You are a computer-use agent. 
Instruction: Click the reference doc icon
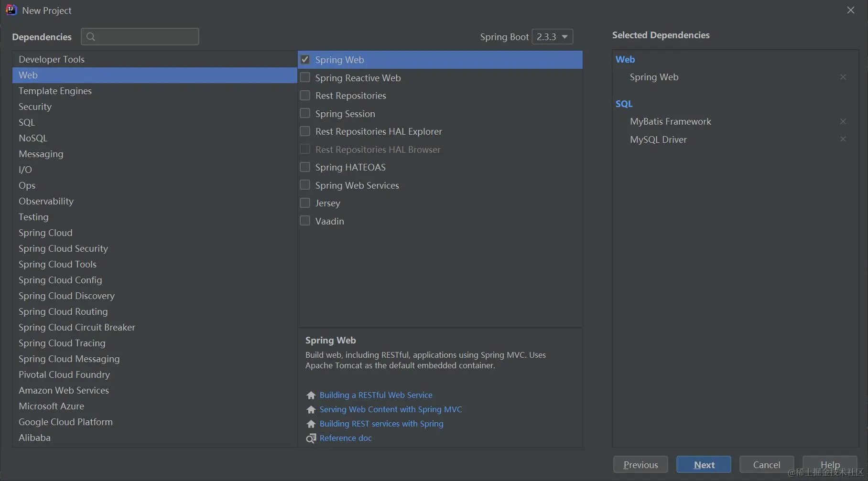(x=311, y=438)
